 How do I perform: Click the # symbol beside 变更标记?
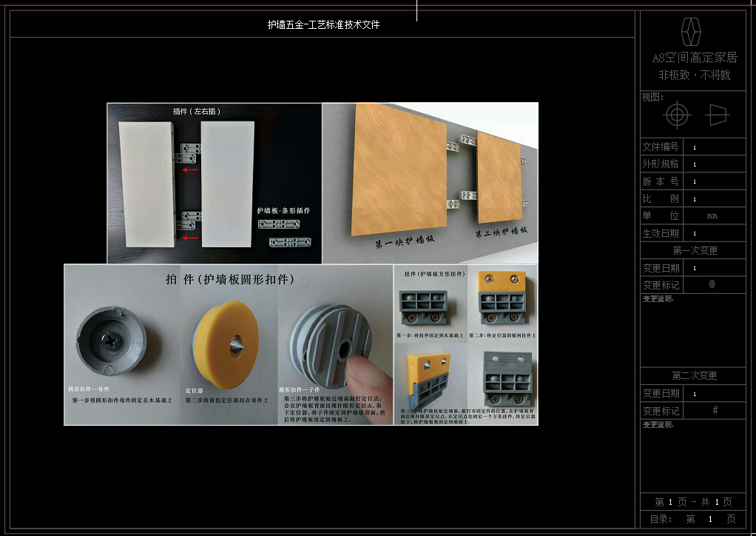pyautogui.click(x=715, y=410)
